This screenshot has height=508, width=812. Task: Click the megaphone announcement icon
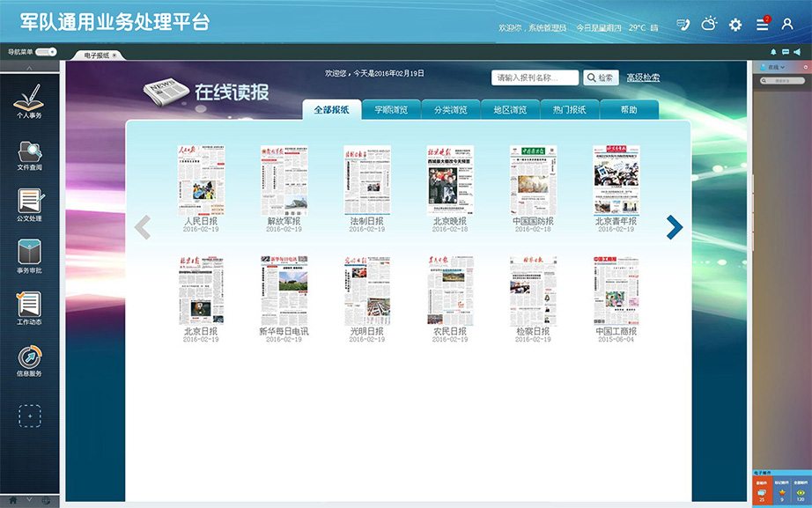click(x=798, y=52)
